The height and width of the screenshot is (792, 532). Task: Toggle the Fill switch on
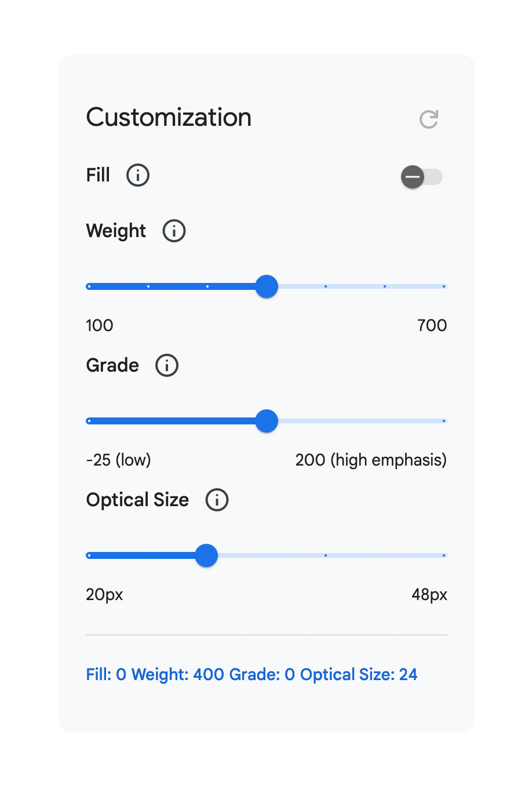point(422,177)
